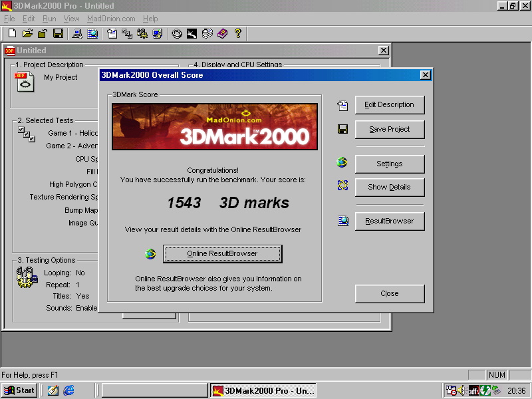Viewport: 532px width, 399px height.
Task: Click the Save floppy disk toolbar icon
Action: pos(58,33)
